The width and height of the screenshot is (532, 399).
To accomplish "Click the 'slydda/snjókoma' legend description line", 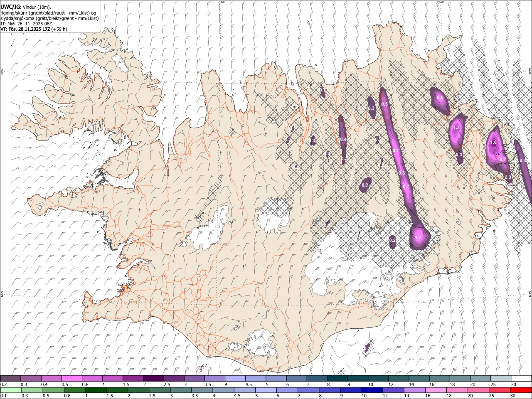I will 49,18.
